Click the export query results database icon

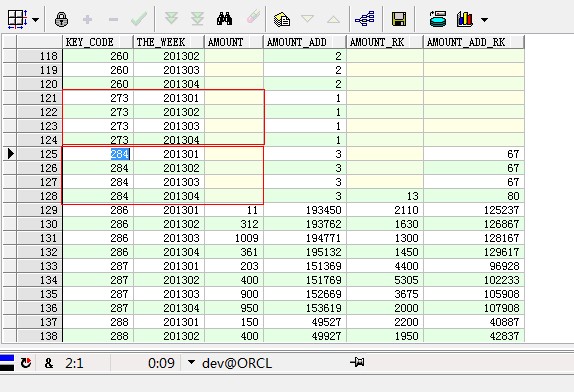[438, 19]
